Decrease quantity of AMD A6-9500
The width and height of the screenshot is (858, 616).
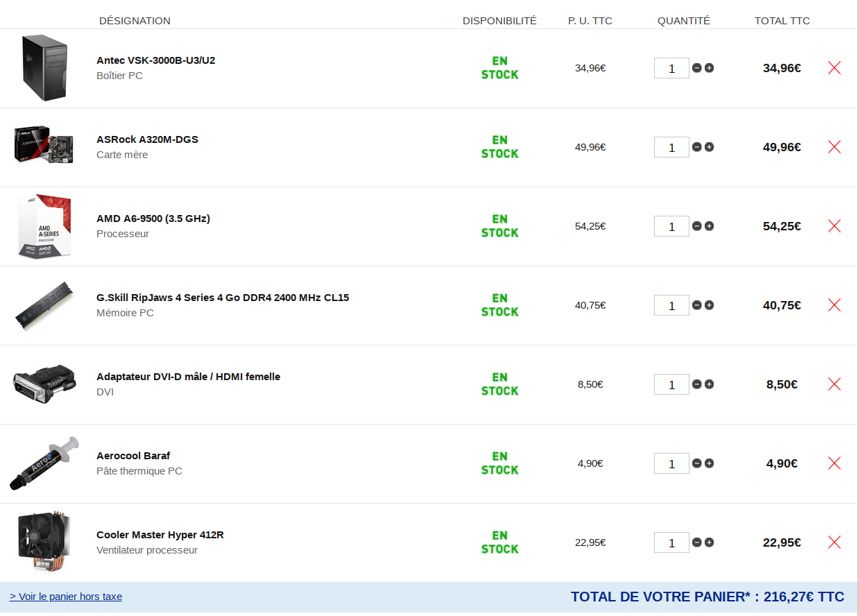point(697,226)
